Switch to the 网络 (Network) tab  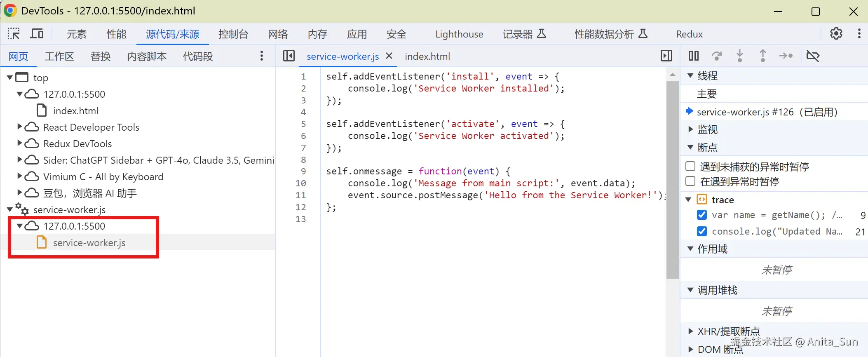coord(278,34)
